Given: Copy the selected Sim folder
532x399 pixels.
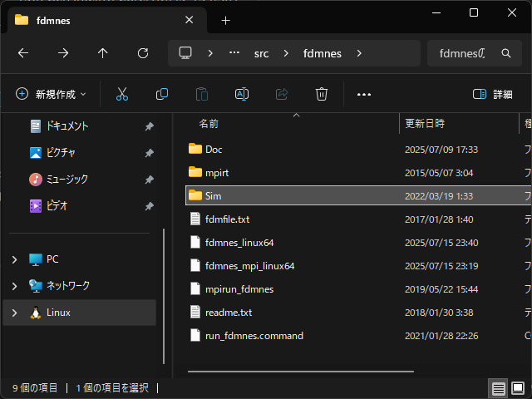Looking at the screenshot, I should pos(162,94).
